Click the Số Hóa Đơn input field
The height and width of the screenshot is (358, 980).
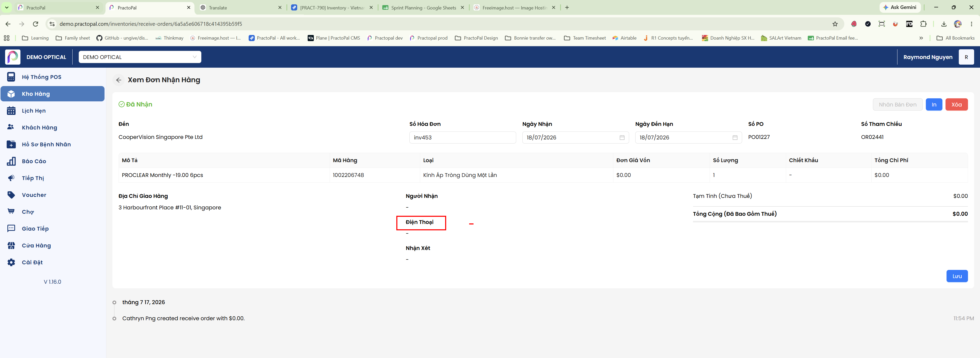pos(463,138)
